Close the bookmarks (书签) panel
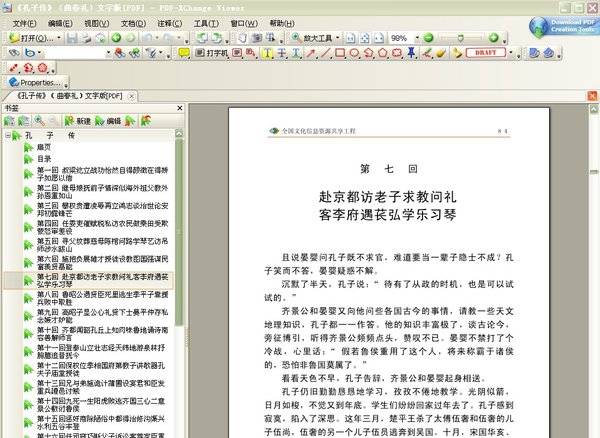 [181, 107]
